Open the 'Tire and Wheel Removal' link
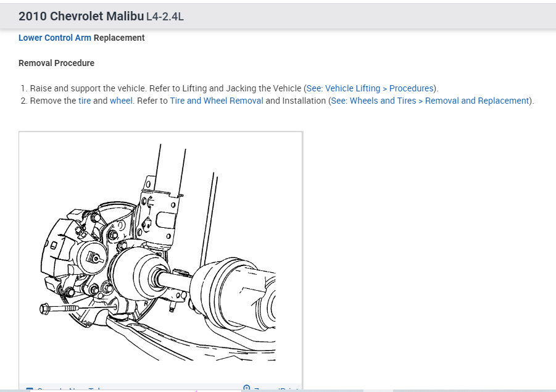 pos(217,101)
